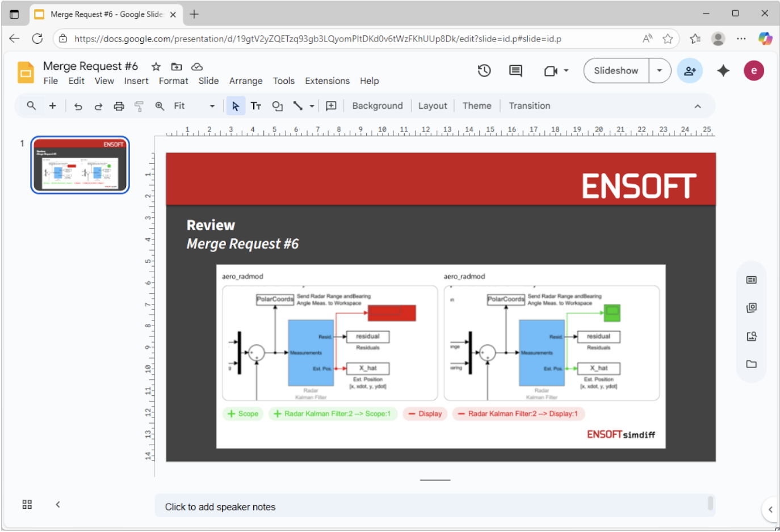This screenshot has width=780, height=532.
Task: Open browser Copilot icon
Action: point(765,39)
